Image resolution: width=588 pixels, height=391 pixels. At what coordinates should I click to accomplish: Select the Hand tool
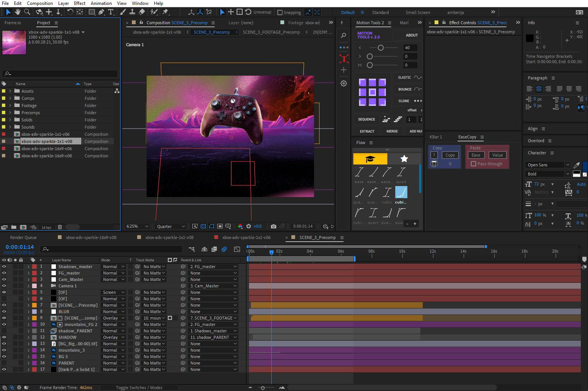(x=17, y=12)
